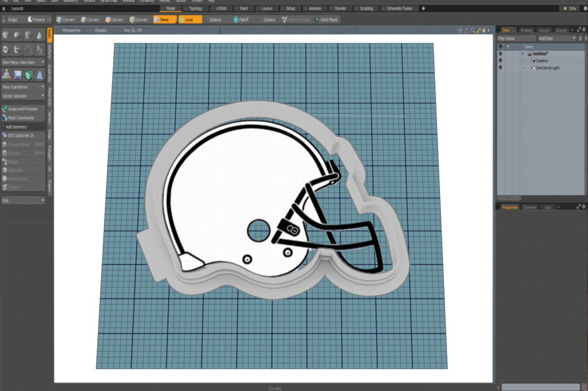The height and width of the screenshot is (391, 588).
Task: Click the viewport zoom magnifier icon
Action: click(473, 30)
